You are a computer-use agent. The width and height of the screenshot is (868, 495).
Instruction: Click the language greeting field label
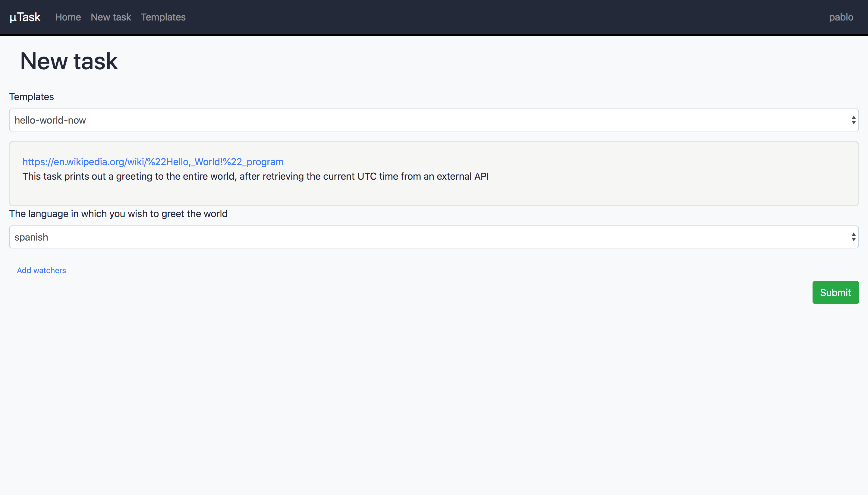pos(118,214)
